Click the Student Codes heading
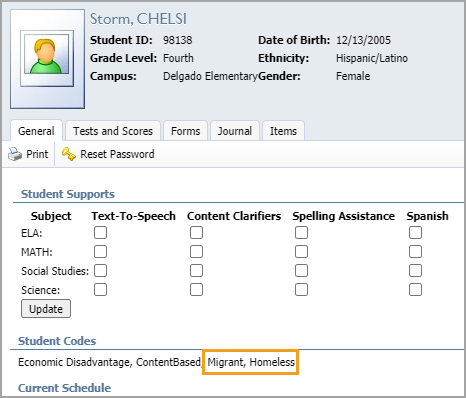 [57, 341]
